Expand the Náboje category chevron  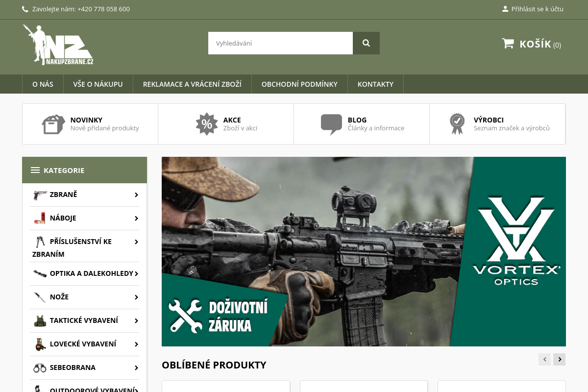click(x=136, y=219)
